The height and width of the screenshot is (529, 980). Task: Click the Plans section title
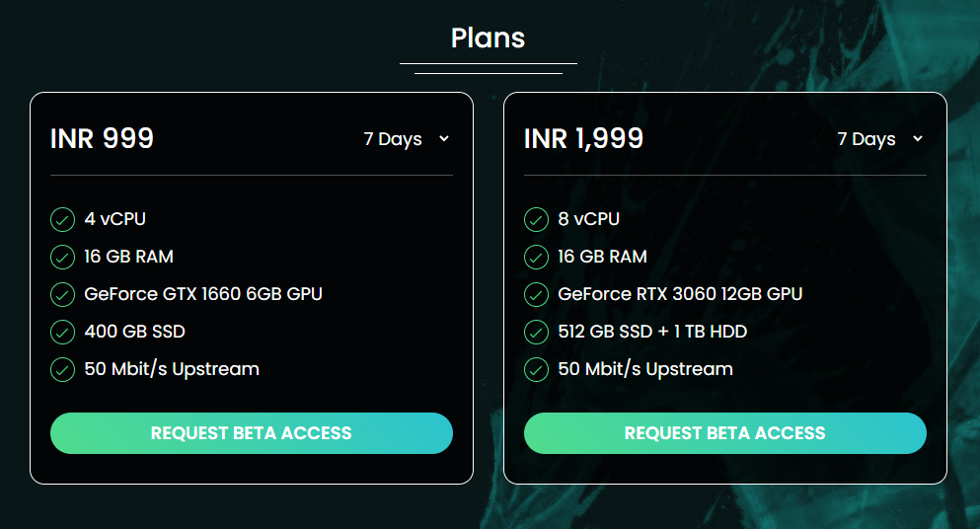(489, 38)
